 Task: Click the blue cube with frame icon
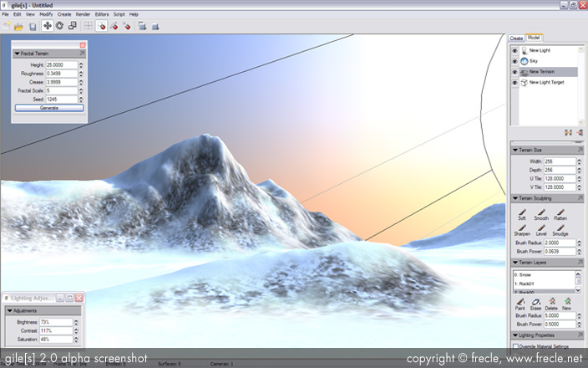coord(142,26)
